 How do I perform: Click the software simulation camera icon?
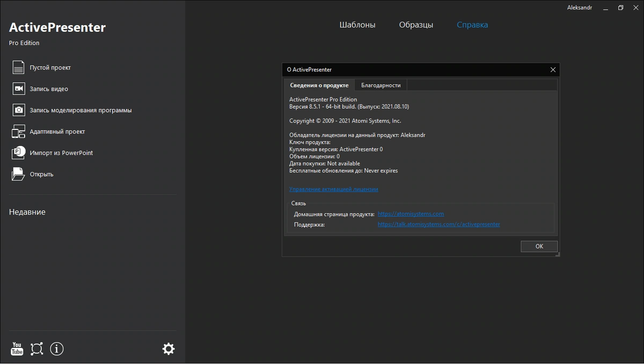pos(19,110)
